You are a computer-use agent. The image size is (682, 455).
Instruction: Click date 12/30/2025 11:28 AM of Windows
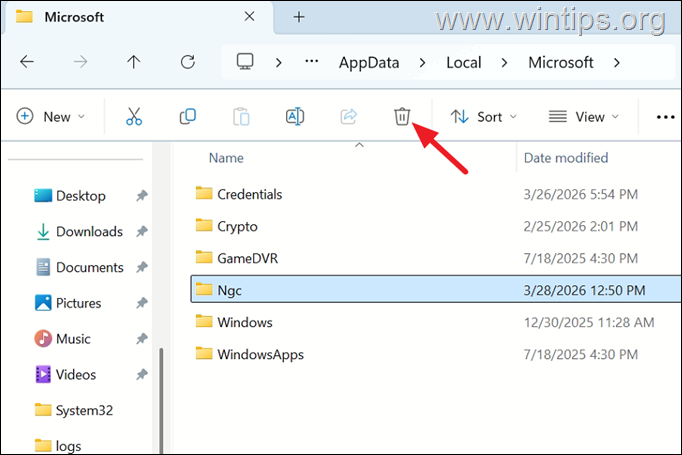[x=589, y=322]
